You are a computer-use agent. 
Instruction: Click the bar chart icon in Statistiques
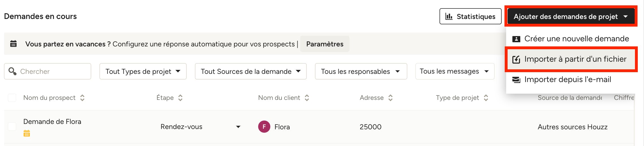point(449,16)
